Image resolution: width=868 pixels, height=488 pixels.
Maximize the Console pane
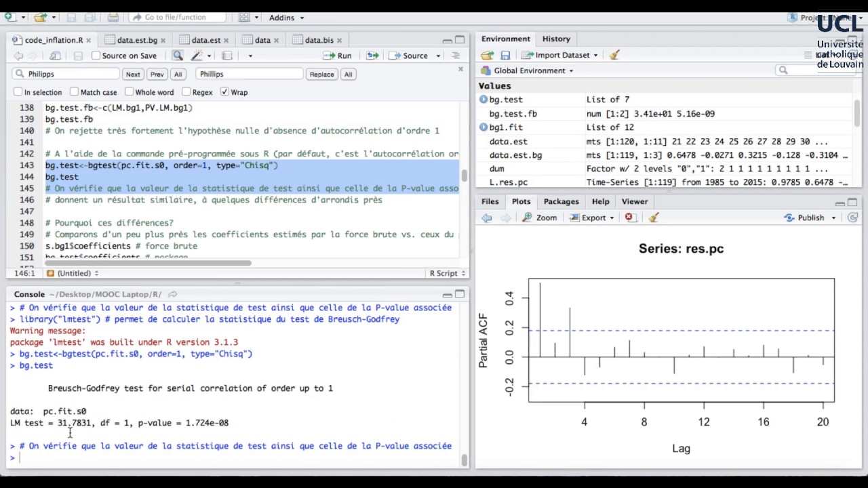click(460, 294)
